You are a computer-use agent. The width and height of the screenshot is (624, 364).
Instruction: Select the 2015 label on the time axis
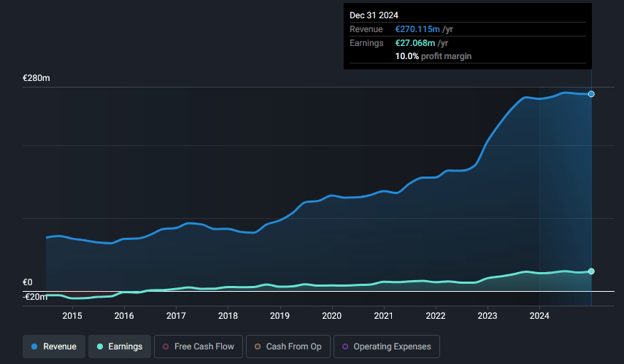tap(72, 315)
